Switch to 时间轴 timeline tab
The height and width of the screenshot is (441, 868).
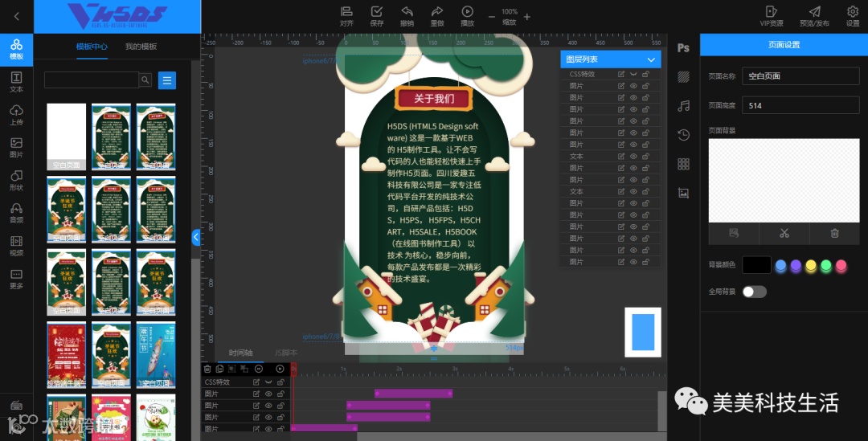pyautogui.click(x=241, y=353)
